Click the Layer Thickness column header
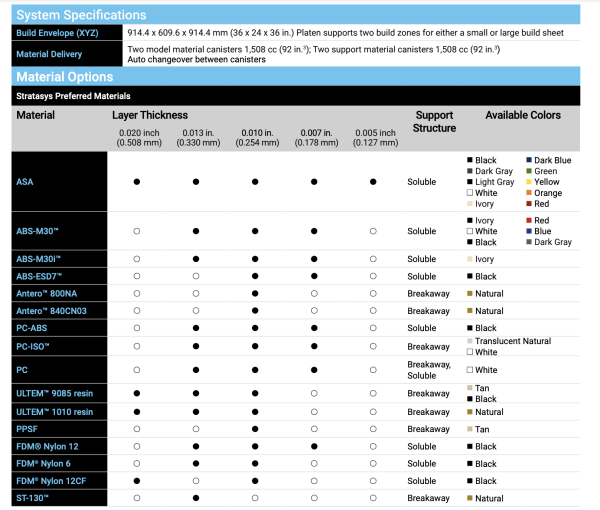600x510 pixels. pyautogui.click(x=150, y=116)
